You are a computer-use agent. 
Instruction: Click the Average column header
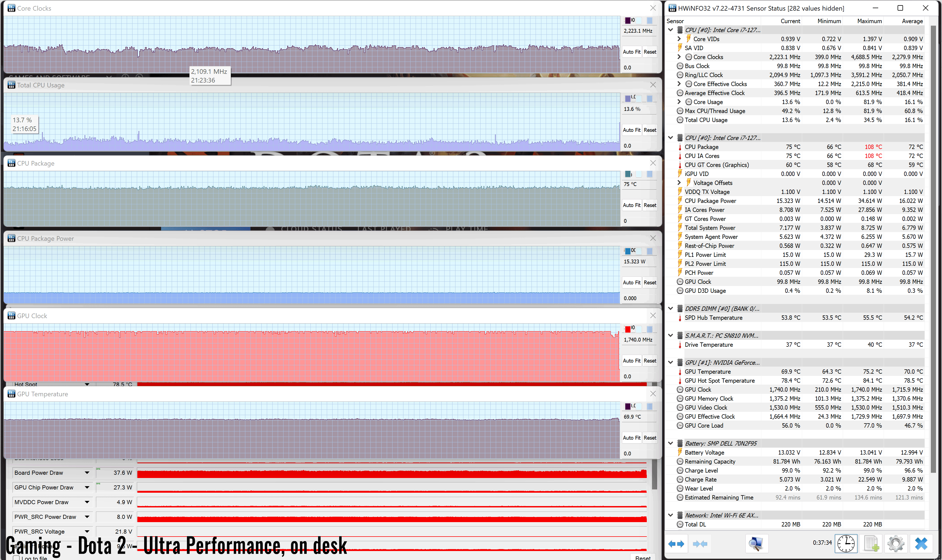912,21
